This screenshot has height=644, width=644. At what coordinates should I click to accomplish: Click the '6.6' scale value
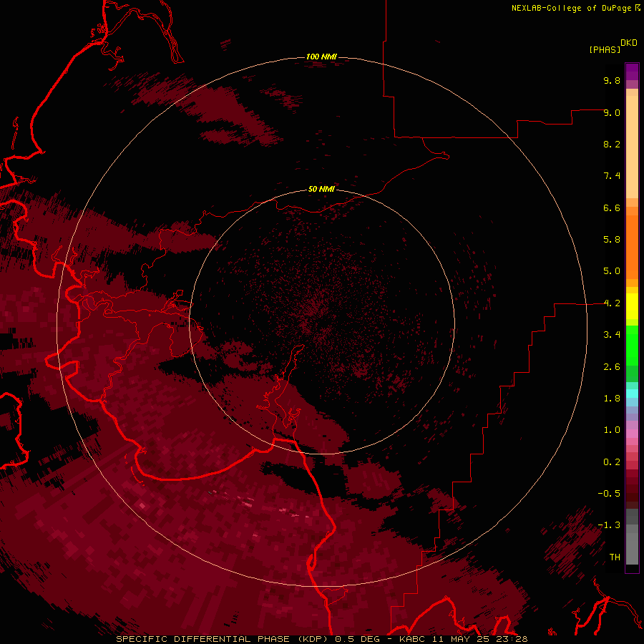(612, 208)
